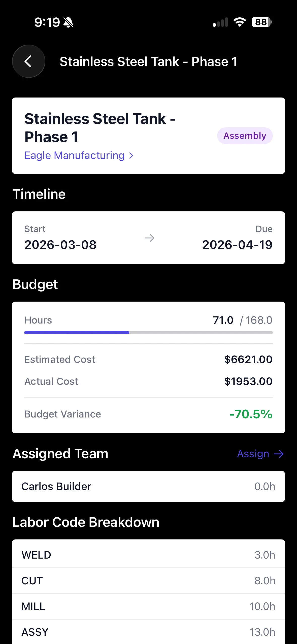Select the ASSY labor code row

pos(148,632)
